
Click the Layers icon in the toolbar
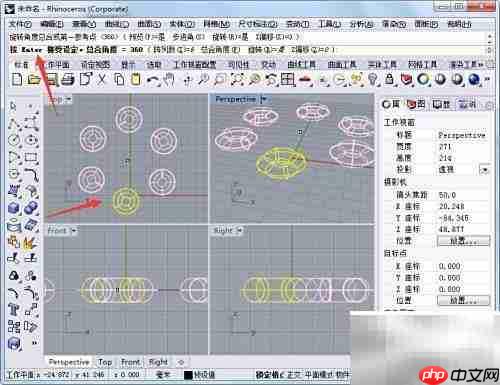pyautogui.click(x=406, y=80)
